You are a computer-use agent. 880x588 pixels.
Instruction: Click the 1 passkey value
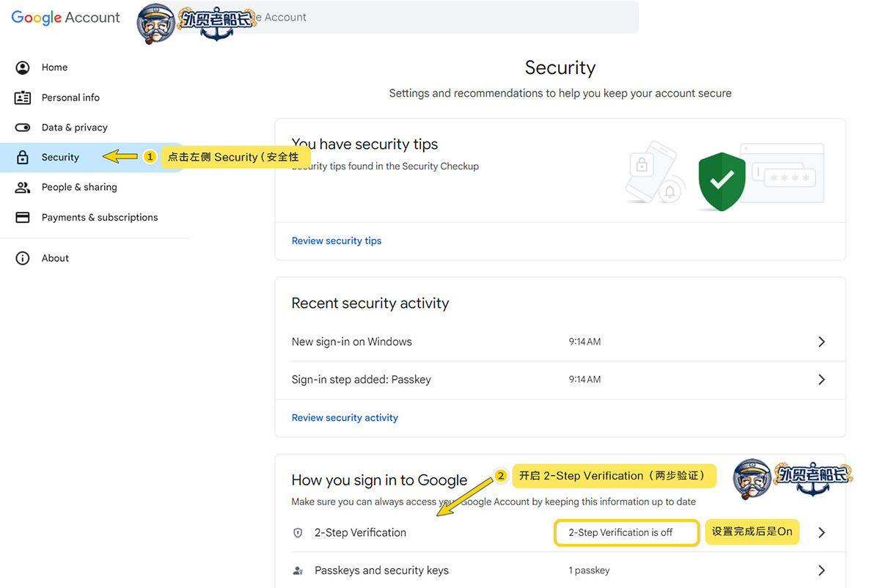(589, 570)
